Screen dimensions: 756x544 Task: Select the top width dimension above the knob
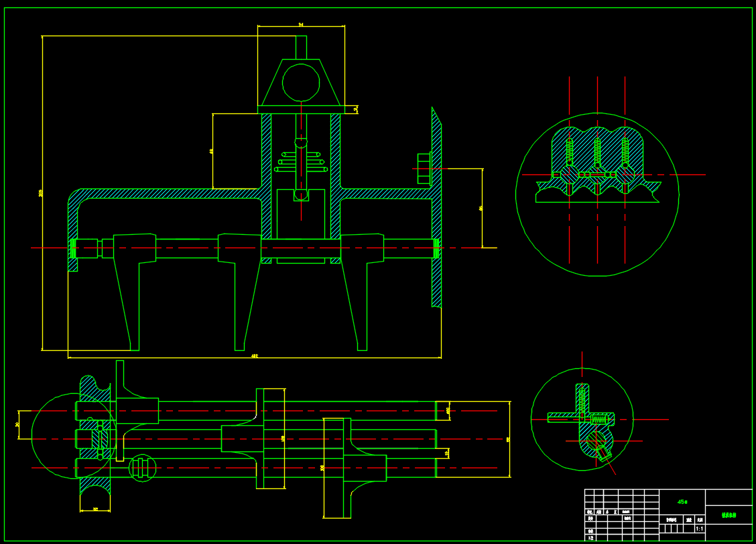(x=301, y=26)
